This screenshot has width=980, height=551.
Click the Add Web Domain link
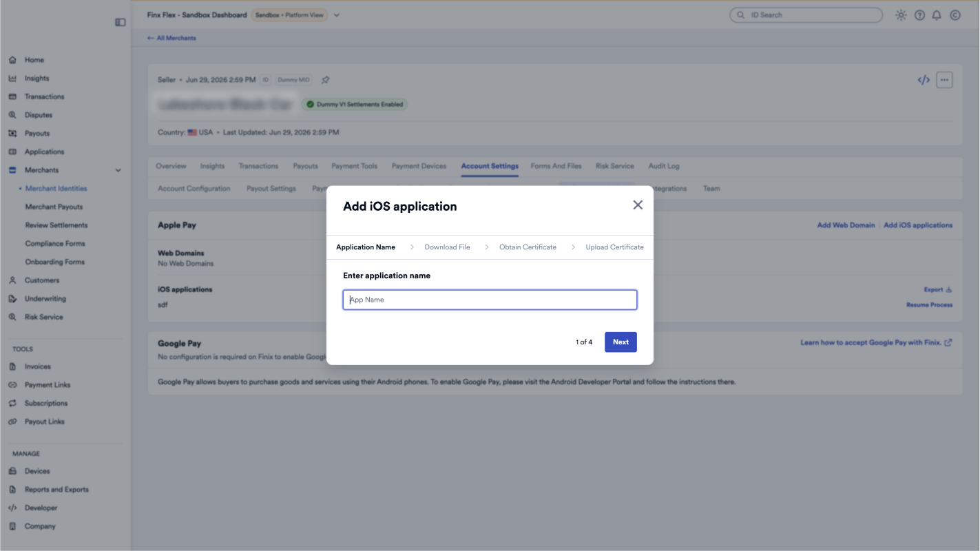tap(846, 225)
